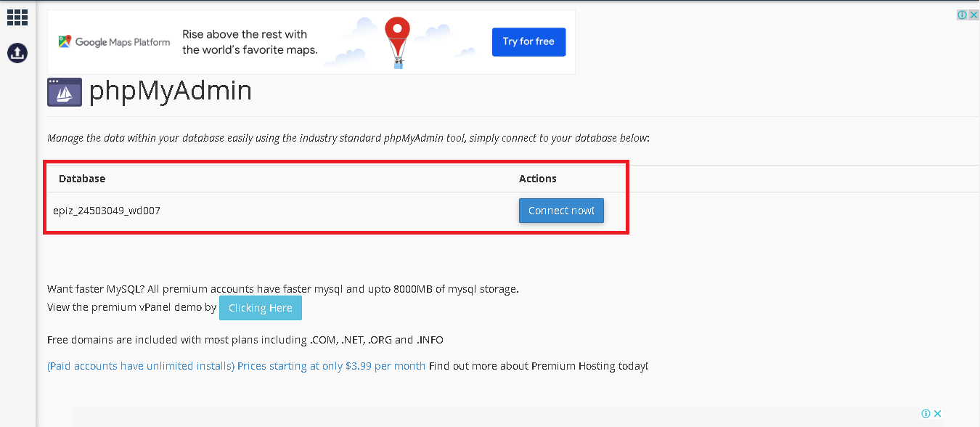
Task: Open the paid accounts pricing link
Action: tap(237, 366)
